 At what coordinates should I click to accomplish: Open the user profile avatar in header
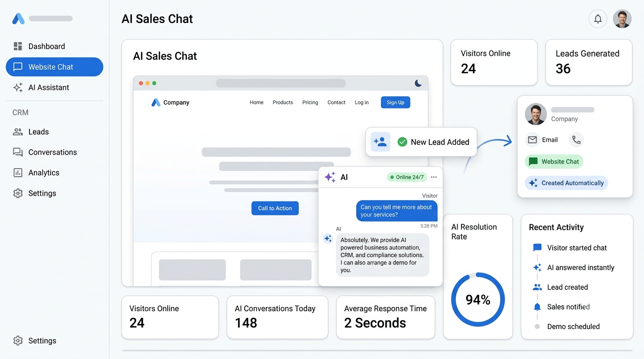(622, 19)
